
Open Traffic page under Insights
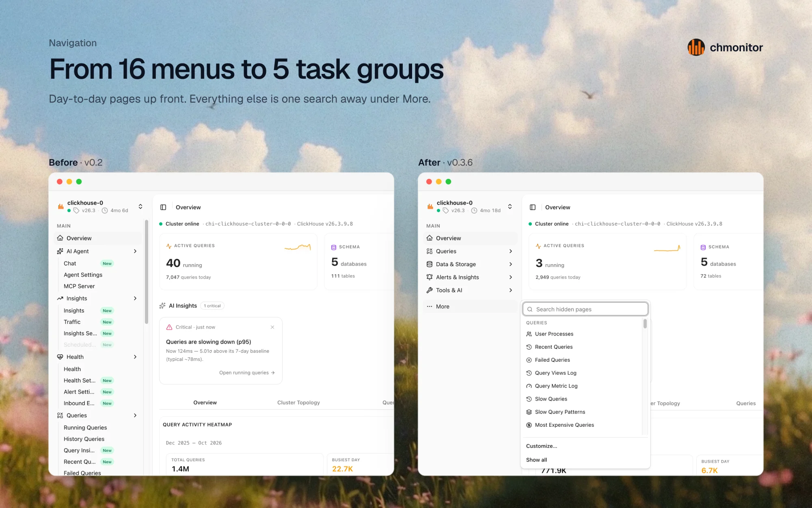pyautogui.click(x=72, y=322)
